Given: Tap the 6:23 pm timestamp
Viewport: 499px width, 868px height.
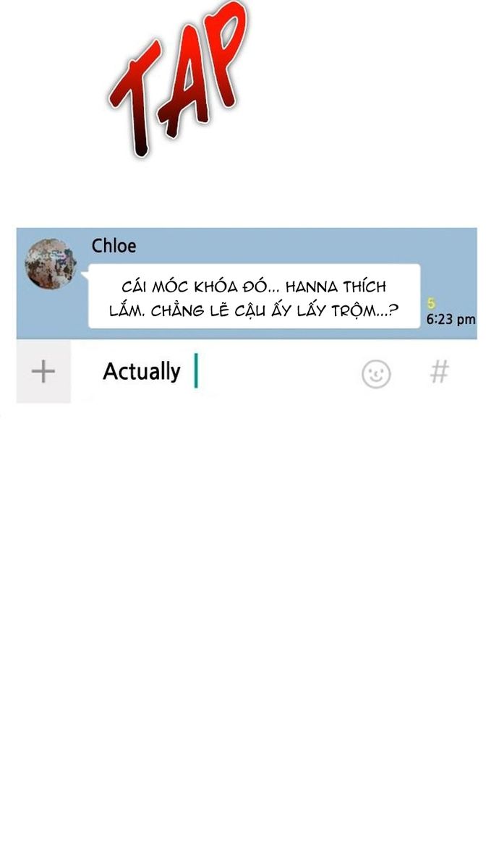Looking at the screenshot, I should [451, 319].
